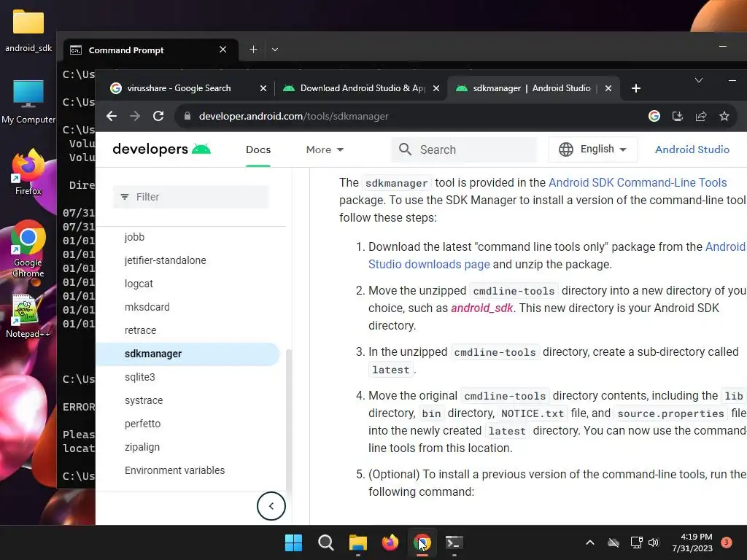Close the Download Android Studio tab
This screenshot has height=560, width=747.
tap(436, 88)
